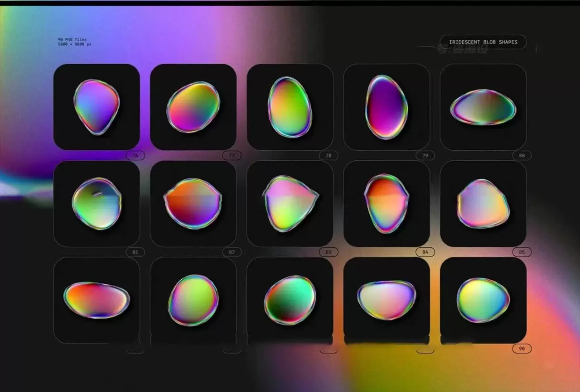Choose blob shape thumbnail 78
Screen dimensions: 580x392
(x=290, y=107)
